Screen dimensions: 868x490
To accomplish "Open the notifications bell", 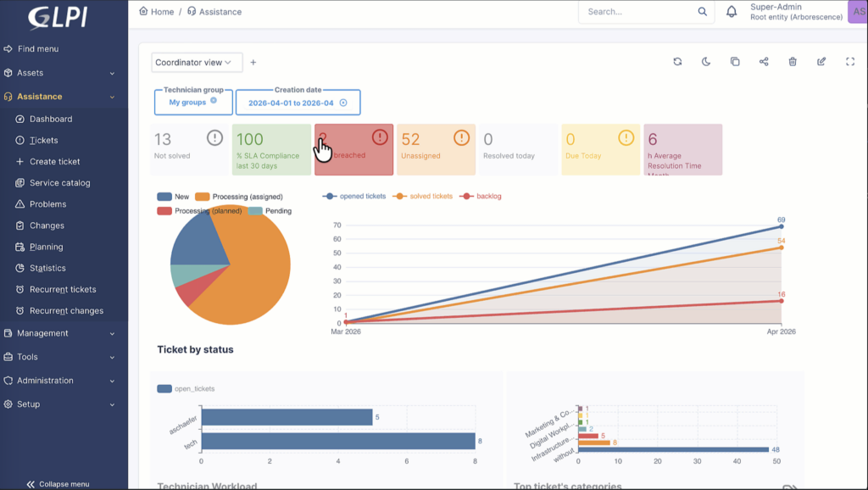I will (732, 12).
